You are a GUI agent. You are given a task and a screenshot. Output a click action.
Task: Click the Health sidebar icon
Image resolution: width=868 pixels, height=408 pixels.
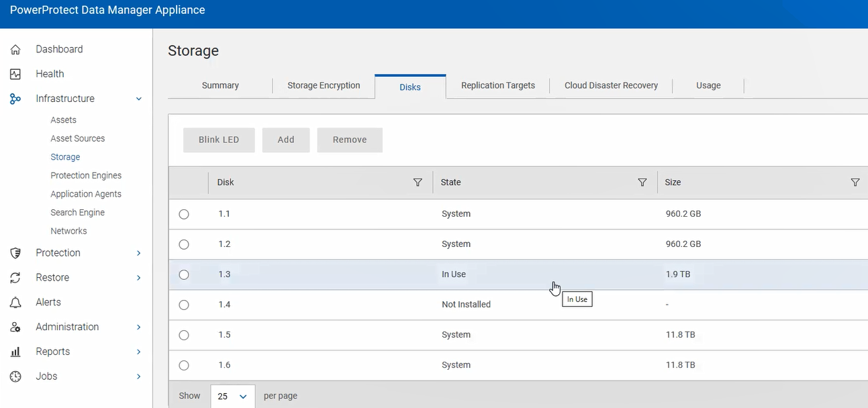(x=15, y=74)
